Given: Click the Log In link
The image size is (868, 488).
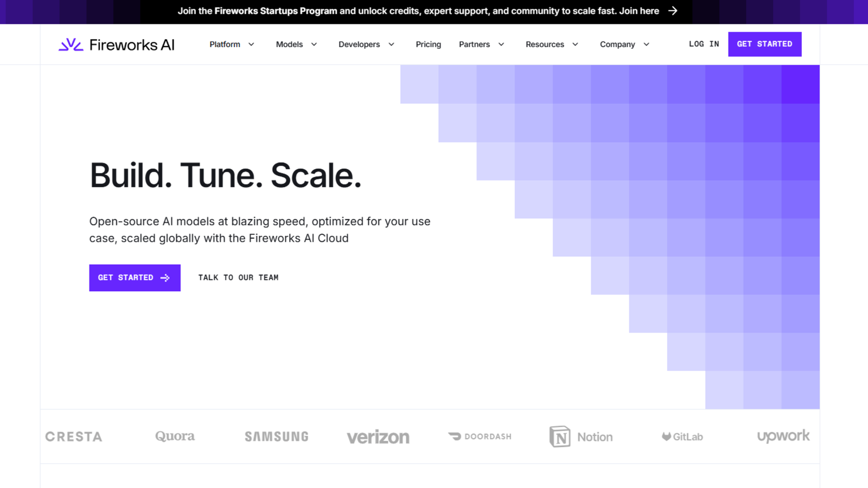Looking at the screenshot, I should pos(704,44).
